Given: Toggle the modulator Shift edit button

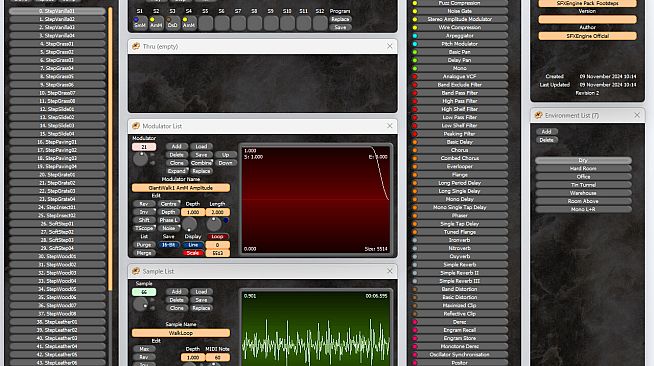Looking at the screenshot, I should point(144,220).
